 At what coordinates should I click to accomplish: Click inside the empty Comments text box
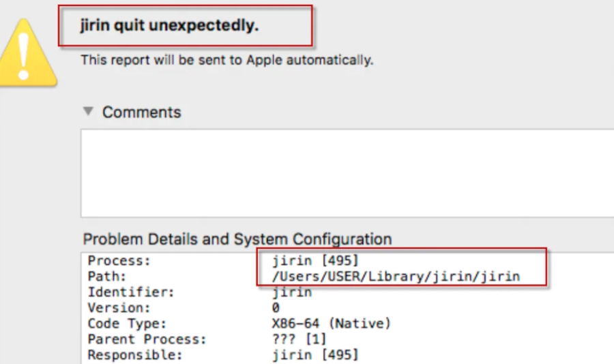[341, 173]
